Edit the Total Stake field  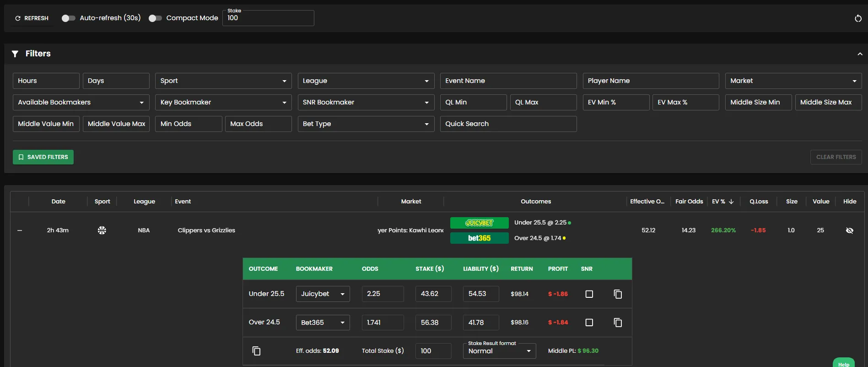click(433, 351)
